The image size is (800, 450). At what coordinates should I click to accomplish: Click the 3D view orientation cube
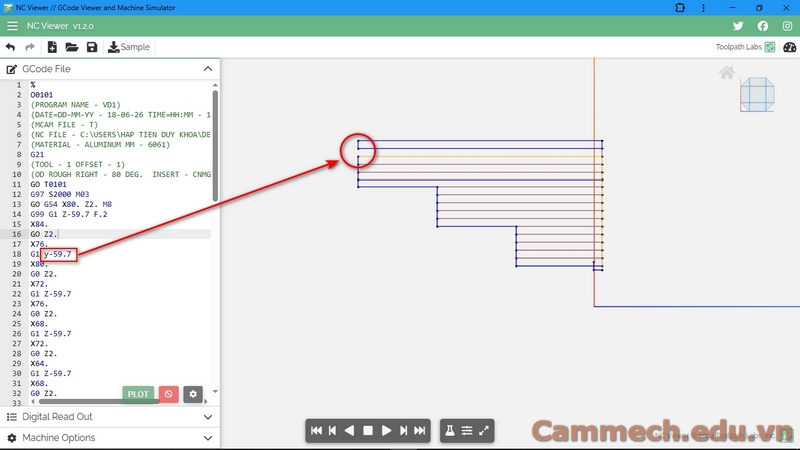757,94
